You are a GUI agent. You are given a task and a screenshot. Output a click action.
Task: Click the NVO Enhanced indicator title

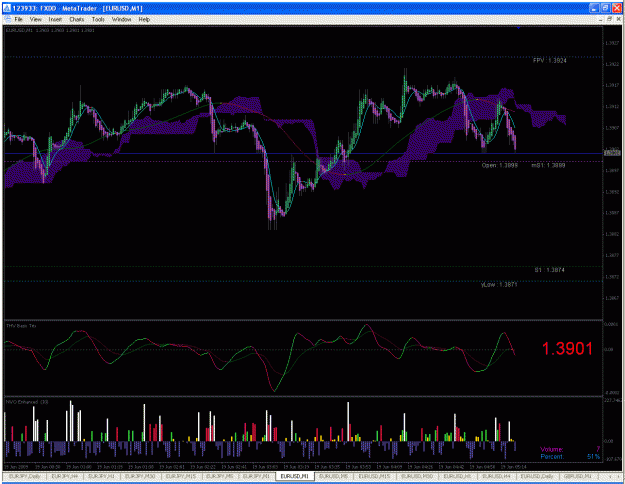27,402
